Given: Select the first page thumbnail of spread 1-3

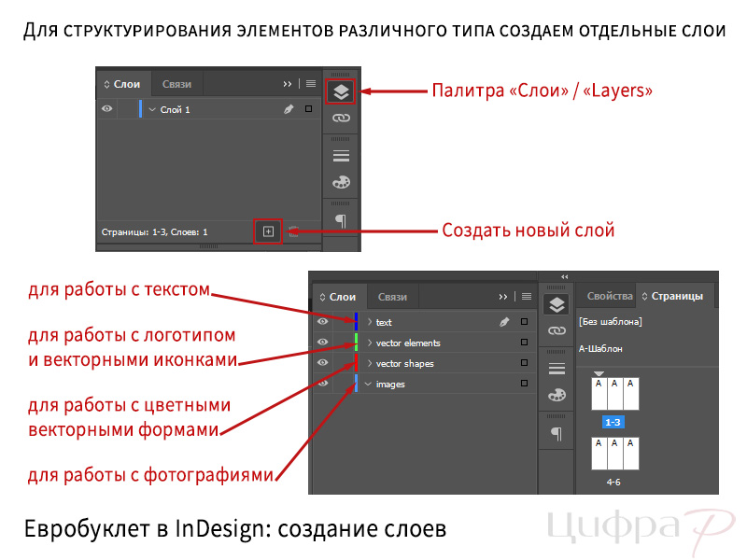Looking at the screenshot, I should coord(599,393).
